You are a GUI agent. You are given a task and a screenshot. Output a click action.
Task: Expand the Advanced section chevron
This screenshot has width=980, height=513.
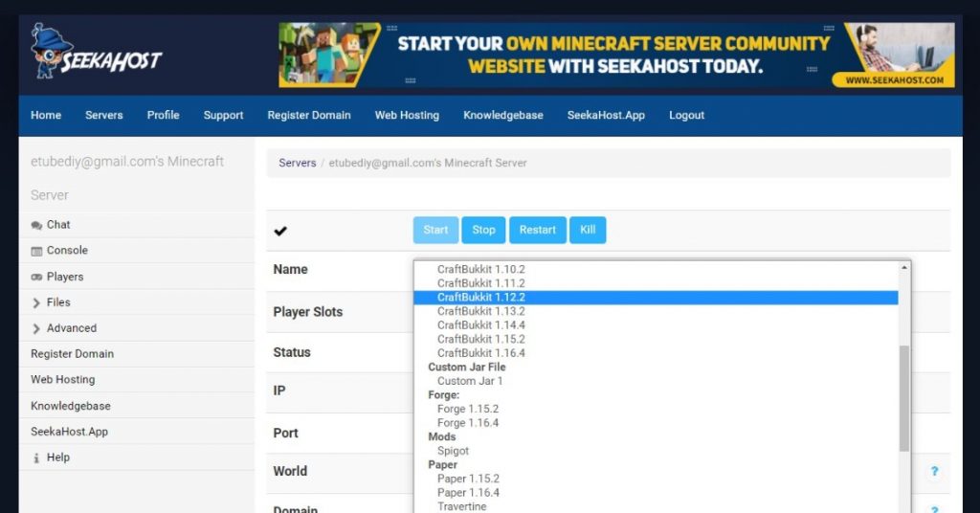(x=36, y=328)
